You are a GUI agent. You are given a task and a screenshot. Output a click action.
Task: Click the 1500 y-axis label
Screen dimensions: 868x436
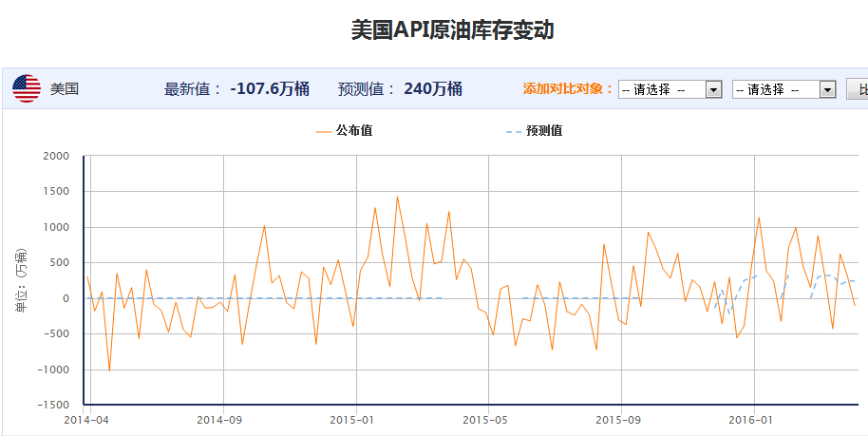pos(58,192)
